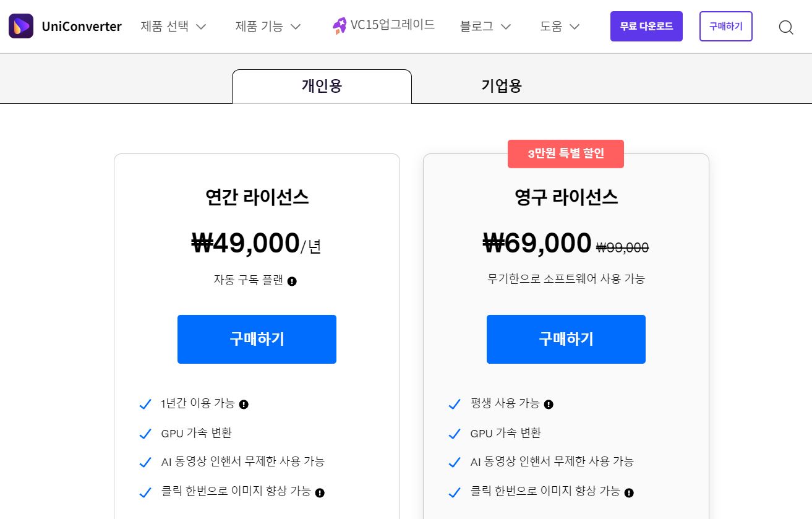Screen dimensions: 812x519
Task: Click the 구매하기 button in the header
Action: pyautogui.click(x=725, y=26)
